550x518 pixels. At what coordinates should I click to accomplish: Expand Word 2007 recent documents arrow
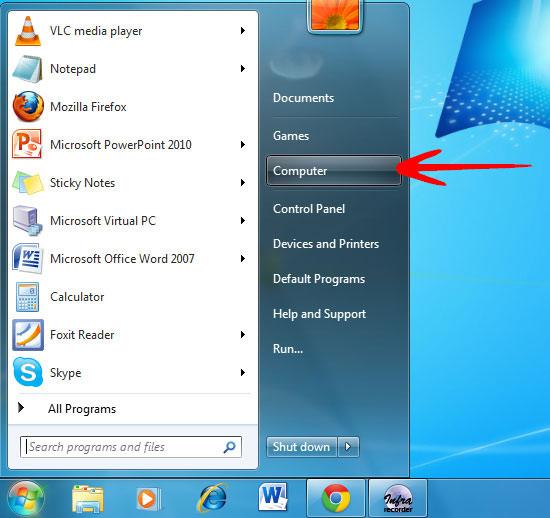pyautogui.click(x=243, y=258)
